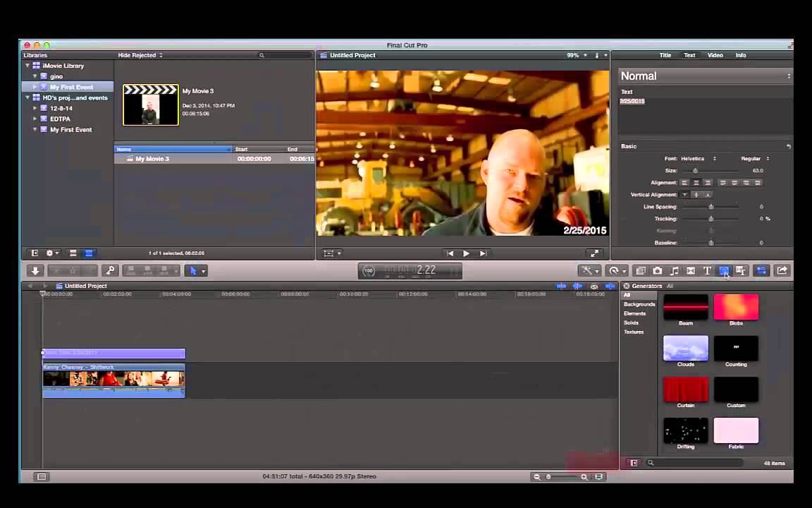Open the Titles browser T icon
812x508 pixels.
707,271
